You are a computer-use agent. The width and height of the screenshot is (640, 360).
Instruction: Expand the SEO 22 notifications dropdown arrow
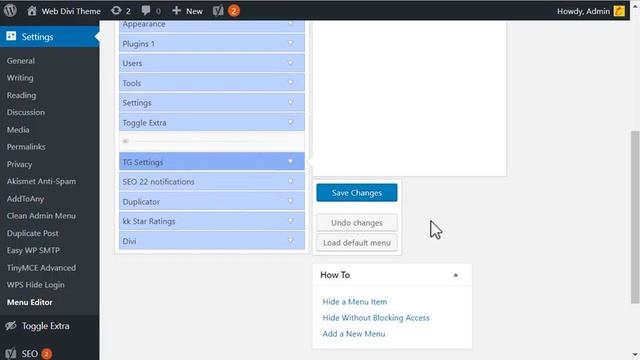[290, 181]
